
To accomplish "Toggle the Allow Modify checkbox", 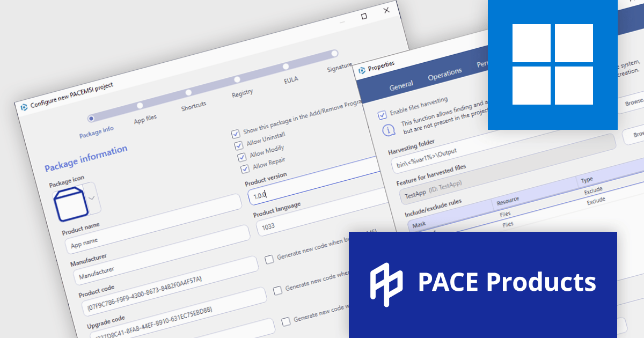I will (x=242, y=157).
